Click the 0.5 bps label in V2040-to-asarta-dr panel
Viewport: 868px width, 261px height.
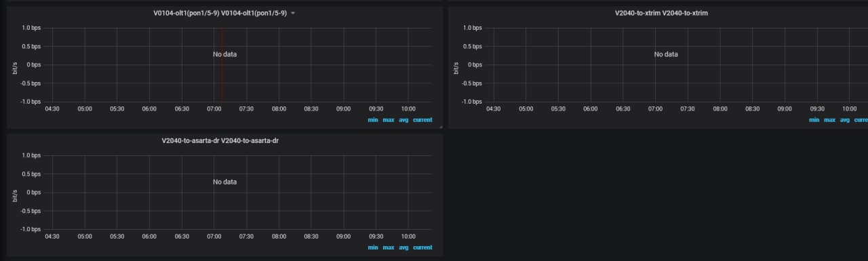point(32,174)
